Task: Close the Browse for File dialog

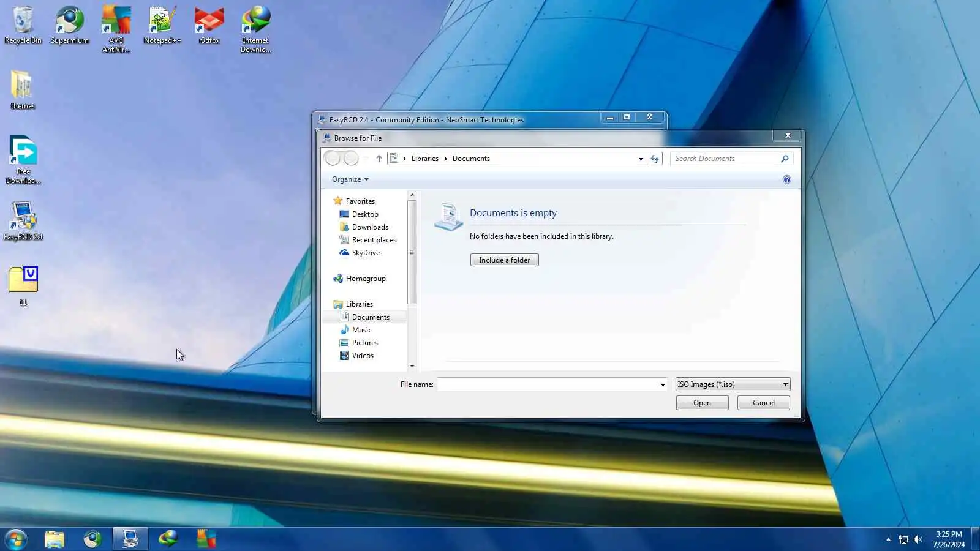Action: [788, 135]
